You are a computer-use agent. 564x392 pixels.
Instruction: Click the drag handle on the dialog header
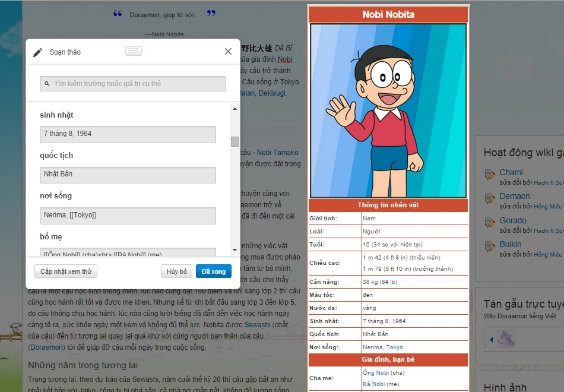point(134,50)
